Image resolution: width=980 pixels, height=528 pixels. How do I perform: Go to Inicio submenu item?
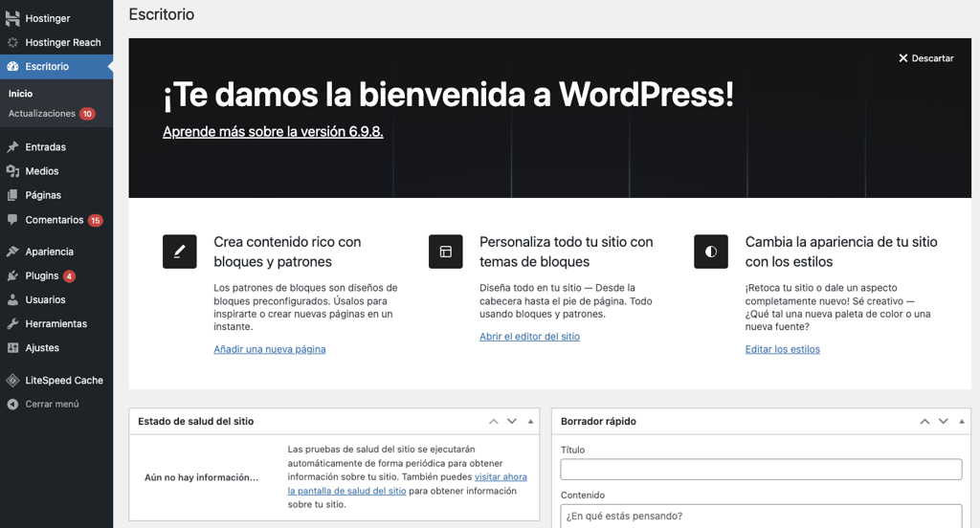21,93
